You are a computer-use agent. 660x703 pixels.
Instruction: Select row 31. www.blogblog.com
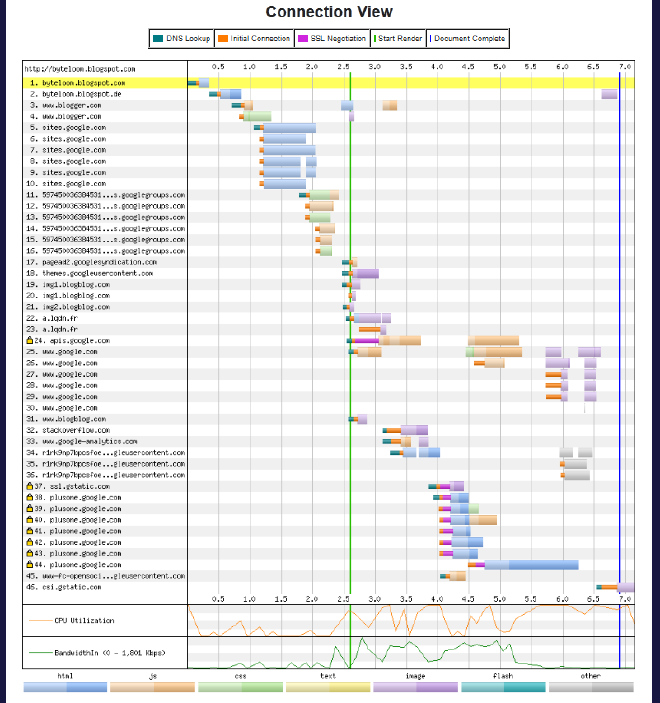[329, 419]
